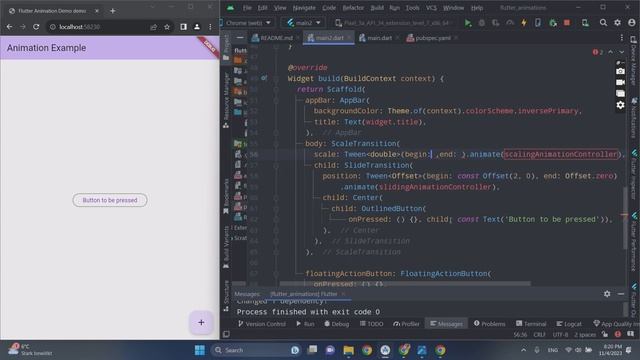The width and height of the screenshot is (640, 360).
Task: Open Search Everywhere magnifier in Android Studio
Action: 603,23
